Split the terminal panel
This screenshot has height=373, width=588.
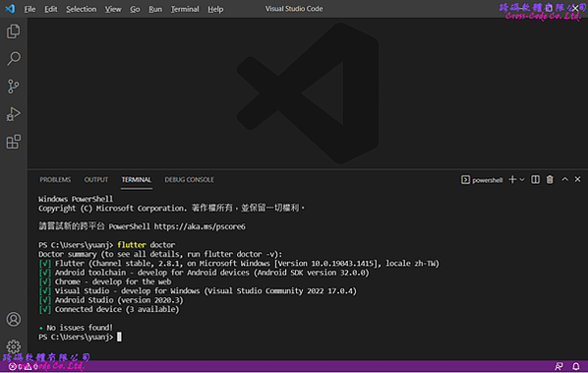coord(535,180)
